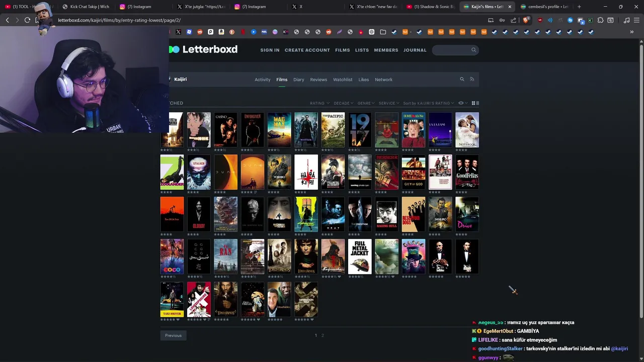Expand the GENRE filter dropdown
This screenshot has width=644, height=362.
[x=366, y=103]
